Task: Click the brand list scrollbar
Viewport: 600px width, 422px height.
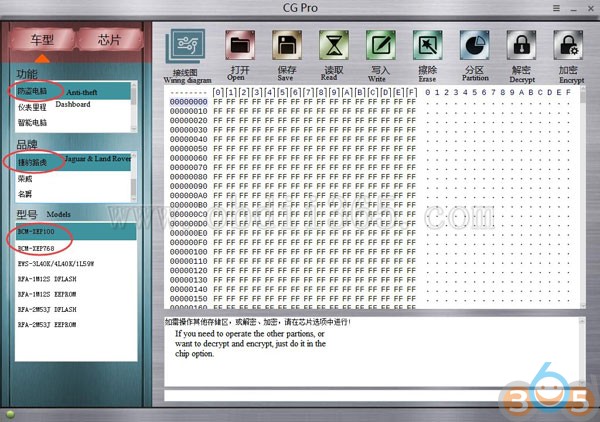Action: coord(134,177)
